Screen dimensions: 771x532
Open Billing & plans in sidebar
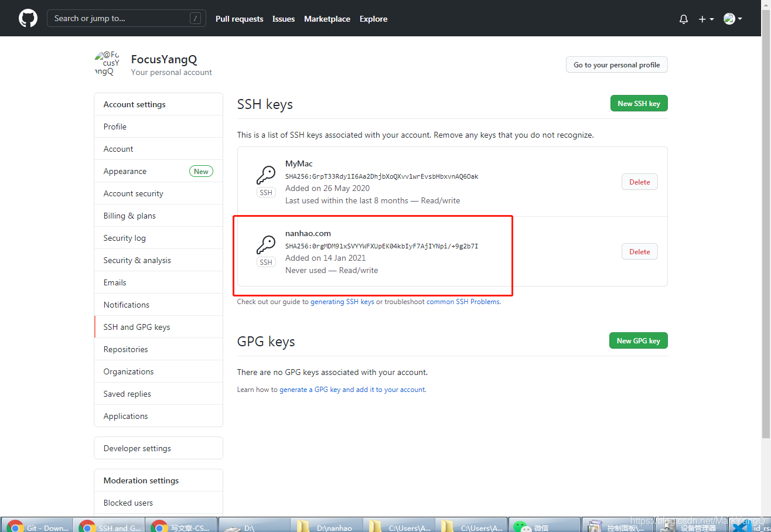coord(158,216)
